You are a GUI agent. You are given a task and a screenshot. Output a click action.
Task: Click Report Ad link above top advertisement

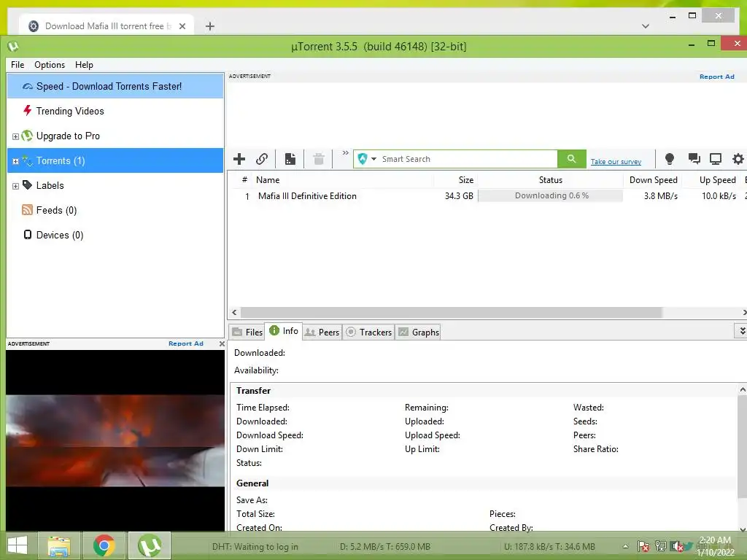[x=716, y=77]
